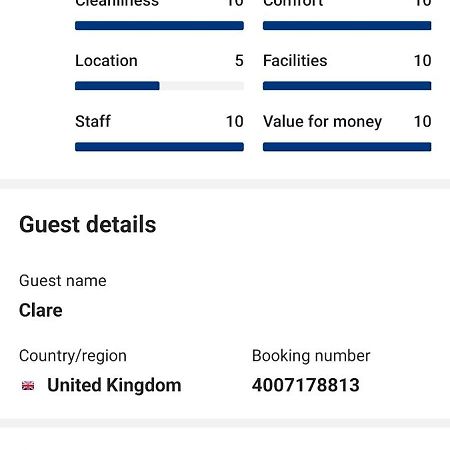Click the Staff rating bar
Viewport: 450px width, 450px height.
coord(159,147)
